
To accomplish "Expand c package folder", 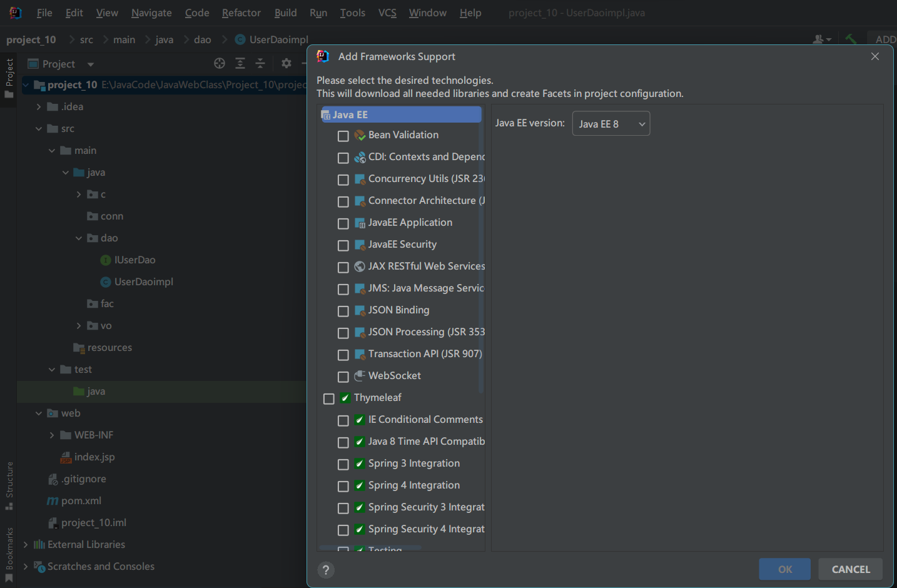I will click(x=79, y=194).
